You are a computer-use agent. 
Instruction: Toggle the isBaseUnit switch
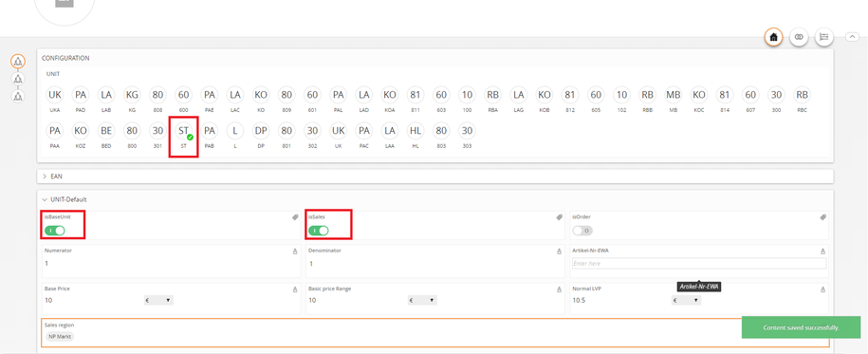[55, 231]
